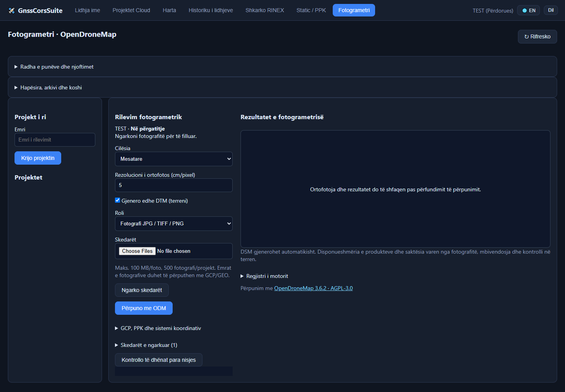
Task: Click the Ngarko skedarët upload button
Action: point(142,290)
